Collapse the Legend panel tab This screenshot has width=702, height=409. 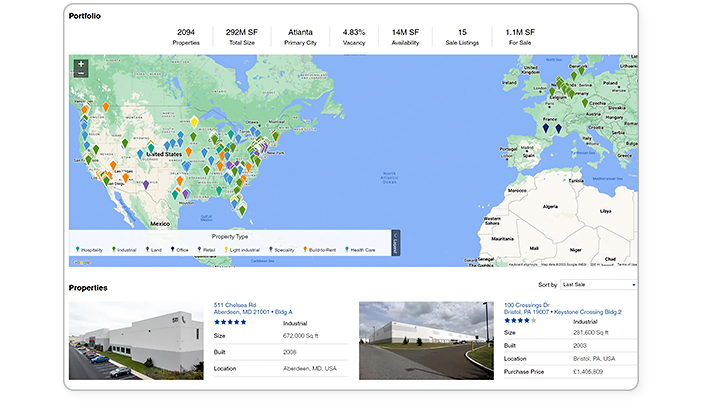tap(396, 244)
